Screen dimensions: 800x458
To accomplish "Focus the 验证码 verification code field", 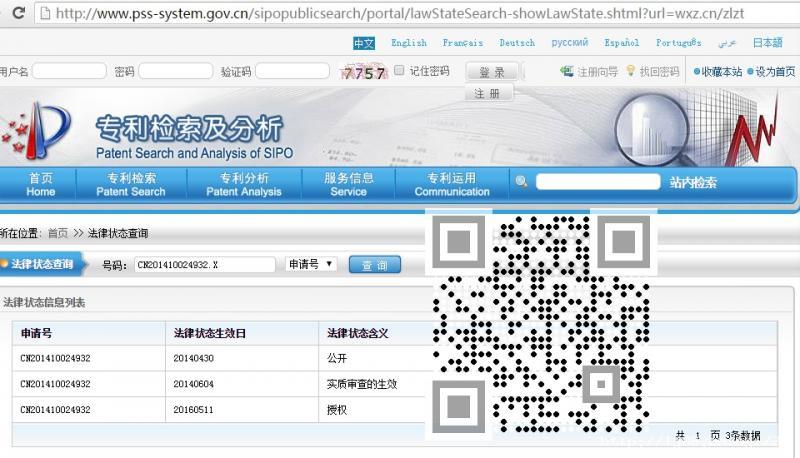I will tap(292, 71).
